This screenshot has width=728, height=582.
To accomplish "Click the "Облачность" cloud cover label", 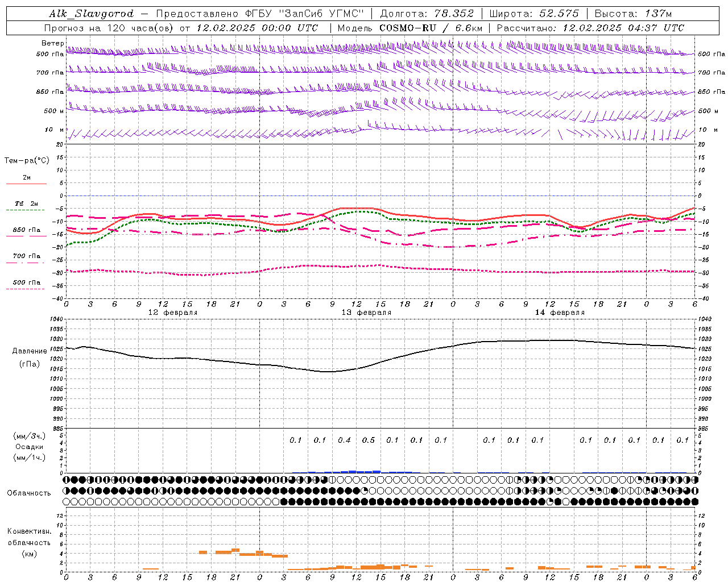I will coord(29,493).
